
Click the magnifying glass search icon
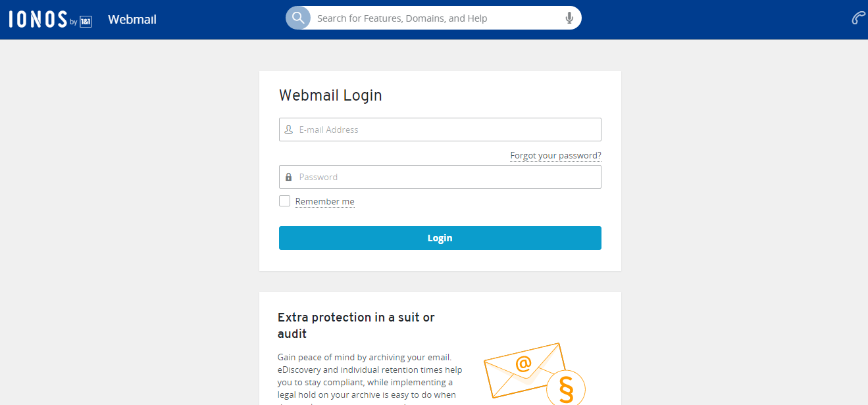(x=298, y=18)
